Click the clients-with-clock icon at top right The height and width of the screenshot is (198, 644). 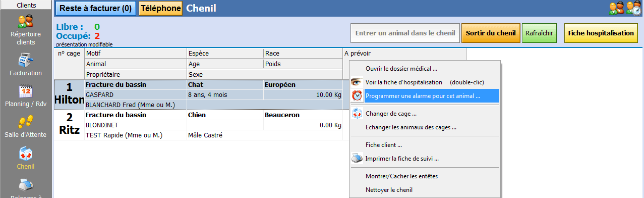pyautogui.click(x=634, y=8)
